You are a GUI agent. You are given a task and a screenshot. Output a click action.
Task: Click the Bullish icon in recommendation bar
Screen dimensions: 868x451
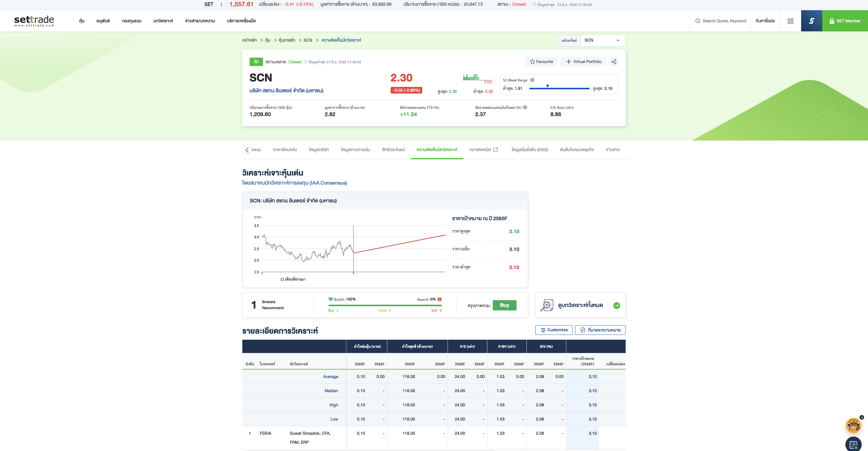tap(331, 299)
